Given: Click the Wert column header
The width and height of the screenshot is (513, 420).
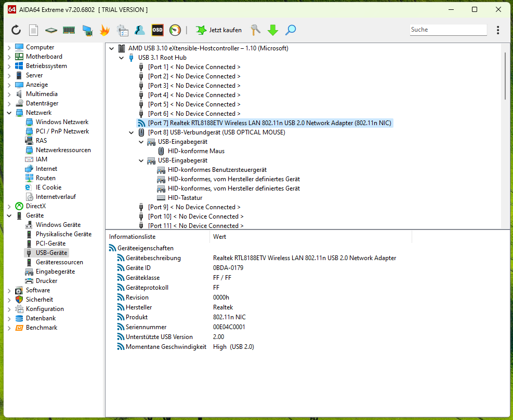Looking at the screenshot, I should [219, 237].
